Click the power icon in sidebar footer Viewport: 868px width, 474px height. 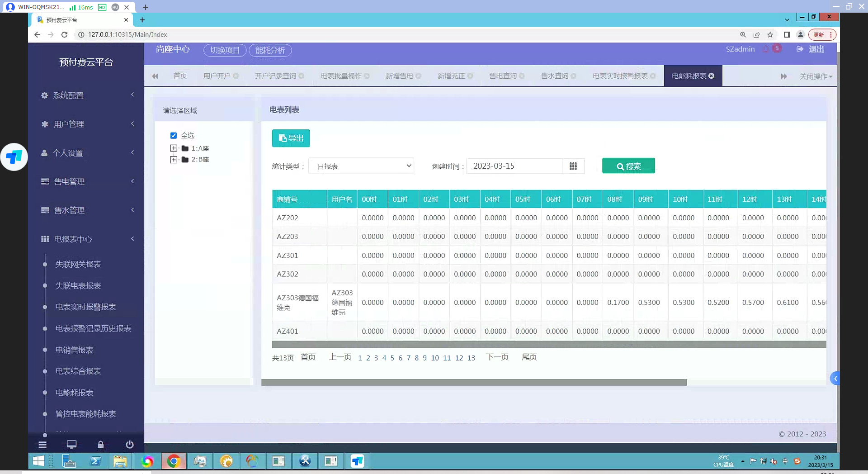coord(129,444)
